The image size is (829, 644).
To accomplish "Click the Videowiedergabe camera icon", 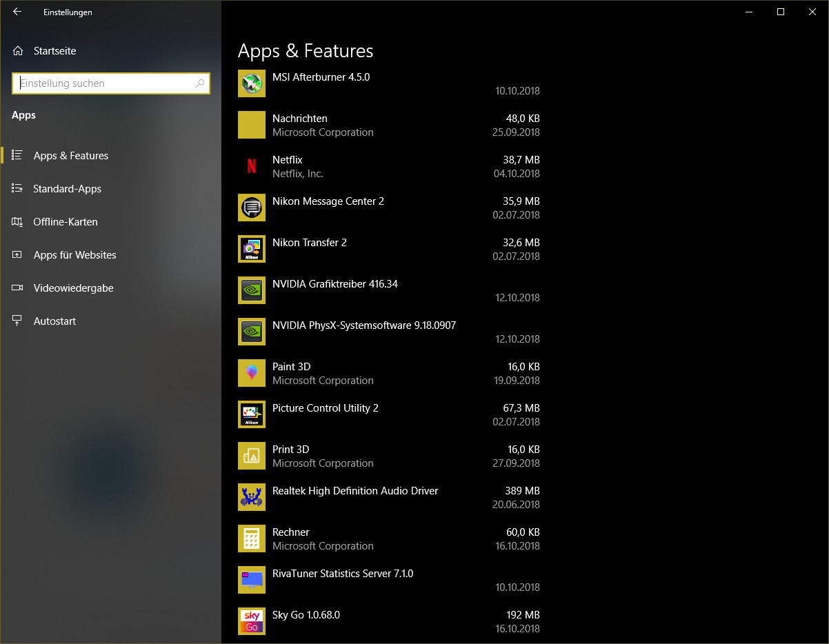I will point(18,288).
